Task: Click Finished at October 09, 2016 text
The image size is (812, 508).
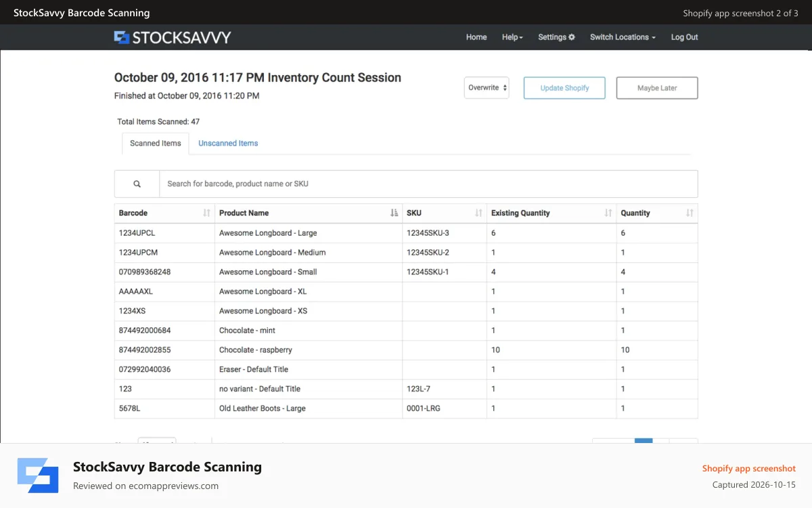Action: pos(187,96)
